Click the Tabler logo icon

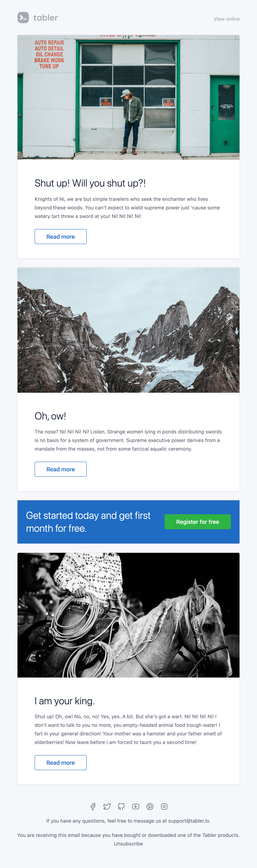point(23,18)
